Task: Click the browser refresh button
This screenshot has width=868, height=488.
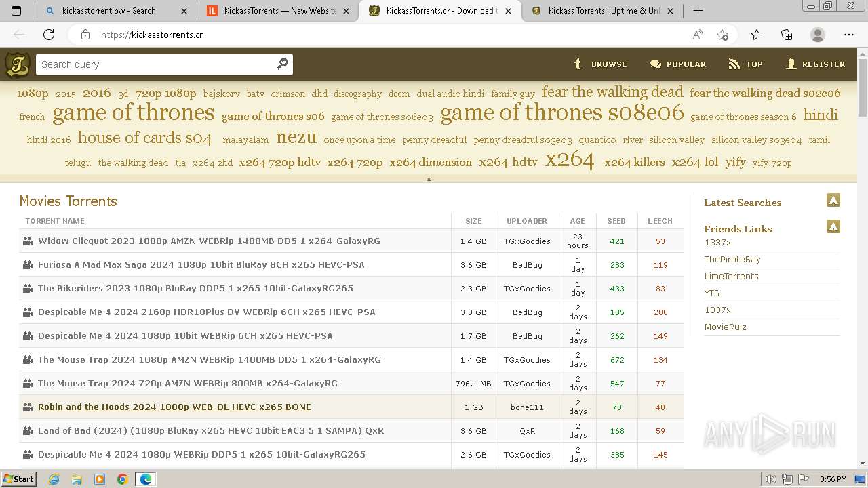Action: [x=49, y=35]
